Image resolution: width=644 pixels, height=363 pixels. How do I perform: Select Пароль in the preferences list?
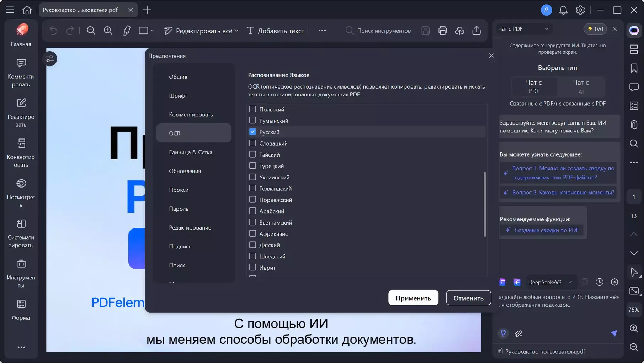[x=179, y=209]
